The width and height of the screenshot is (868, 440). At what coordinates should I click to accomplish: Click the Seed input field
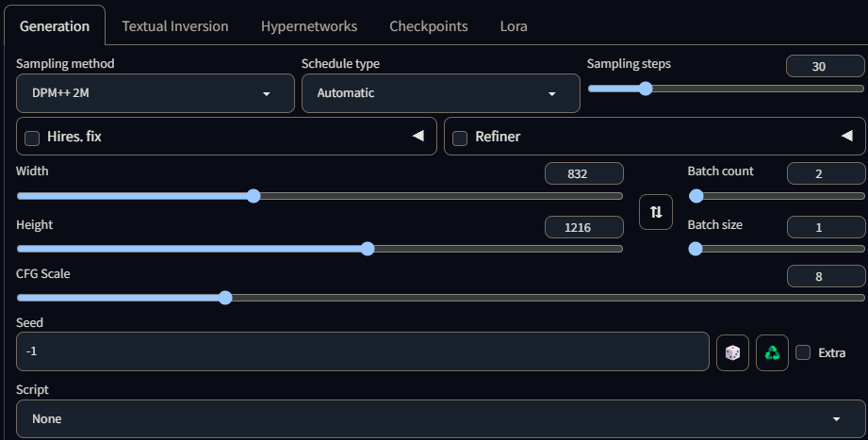tap(362, 352)
